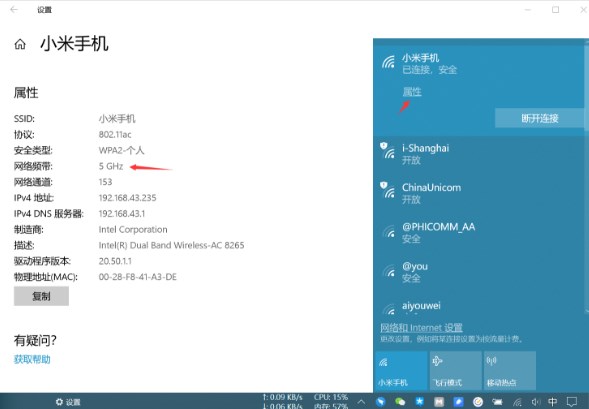This screenshot has height=409, width=589.
Task: Click the @you Wi-Fi signal icon
Action: 389,271
